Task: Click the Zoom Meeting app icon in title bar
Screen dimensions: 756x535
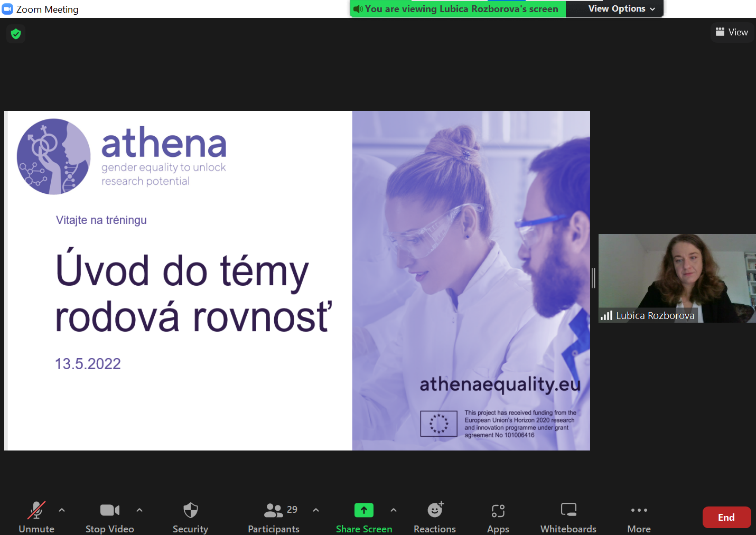Action: pyautogui.click(x=7, y=9)
